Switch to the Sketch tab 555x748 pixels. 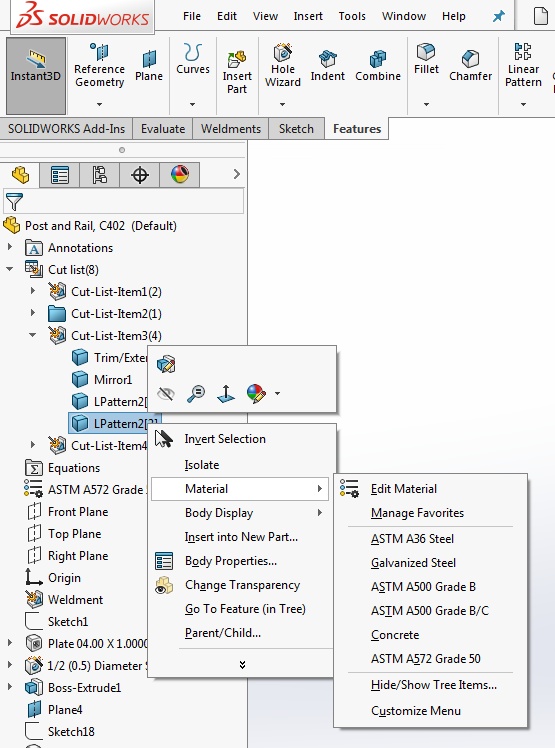296,129
